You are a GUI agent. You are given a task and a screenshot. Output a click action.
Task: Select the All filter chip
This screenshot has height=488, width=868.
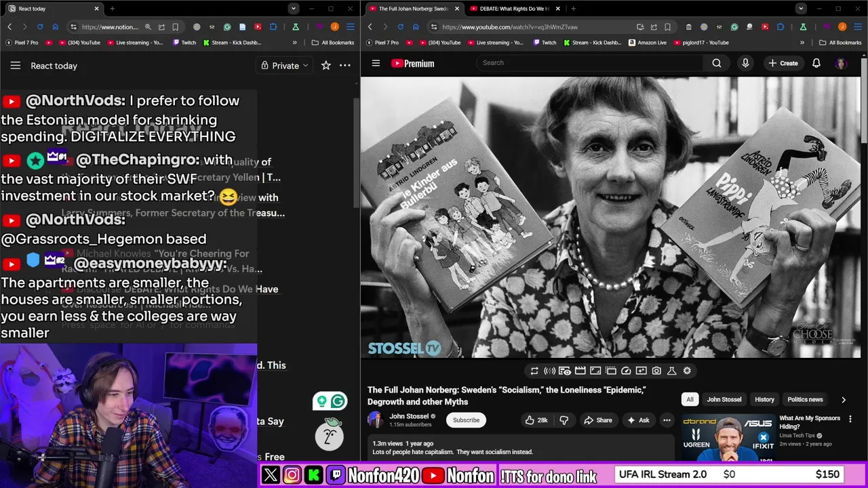[690, 399]
